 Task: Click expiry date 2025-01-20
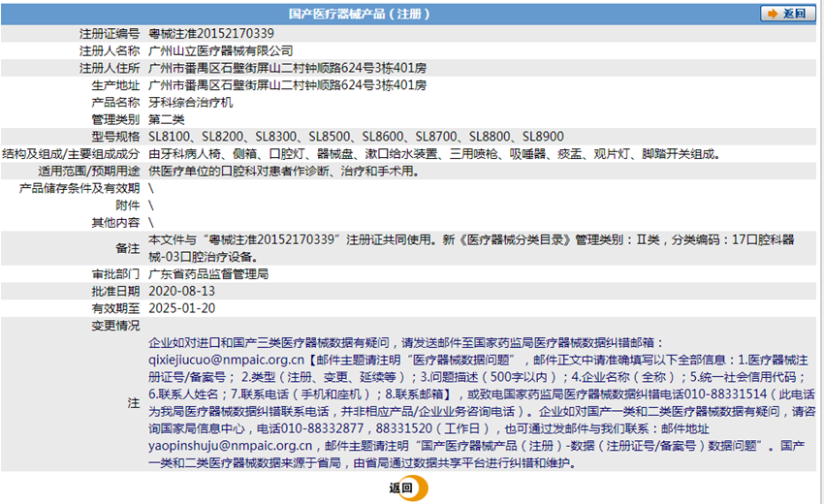coord(182,308)
